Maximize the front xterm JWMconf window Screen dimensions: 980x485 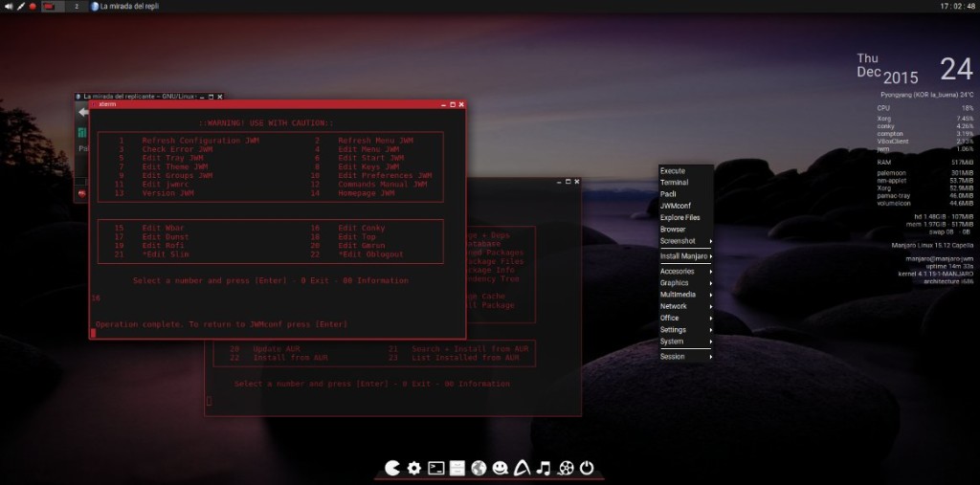(453, 104)
